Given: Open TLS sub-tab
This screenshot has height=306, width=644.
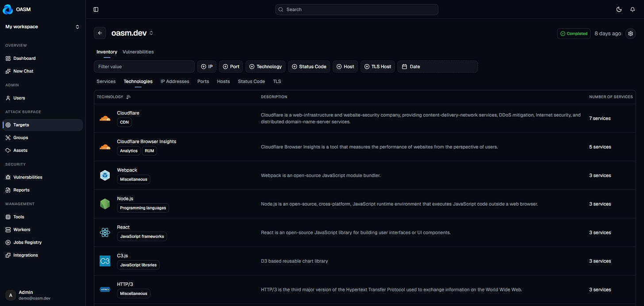Looking at the screenshot, I should [277, 81].
